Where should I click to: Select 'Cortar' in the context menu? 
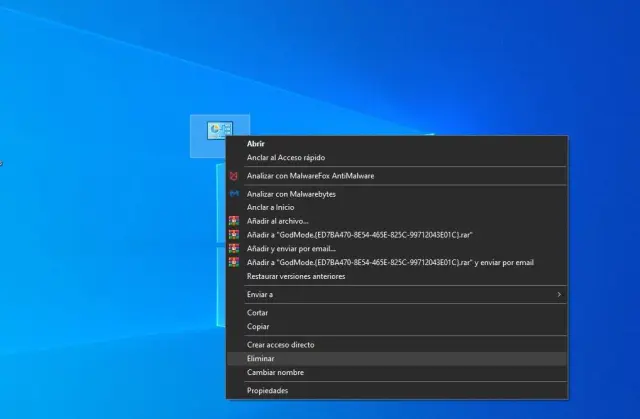click(x=258, y=313)
